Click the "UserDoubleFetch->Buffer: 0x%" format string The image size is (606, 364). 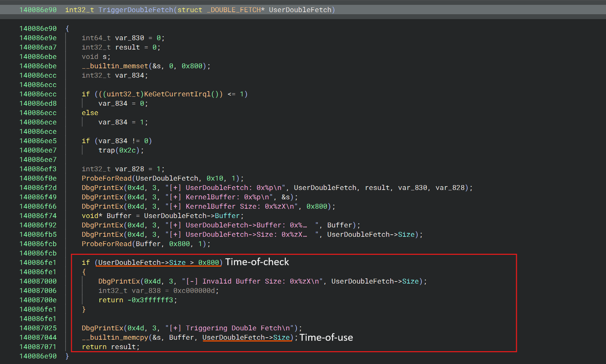[x=242, y=225]
